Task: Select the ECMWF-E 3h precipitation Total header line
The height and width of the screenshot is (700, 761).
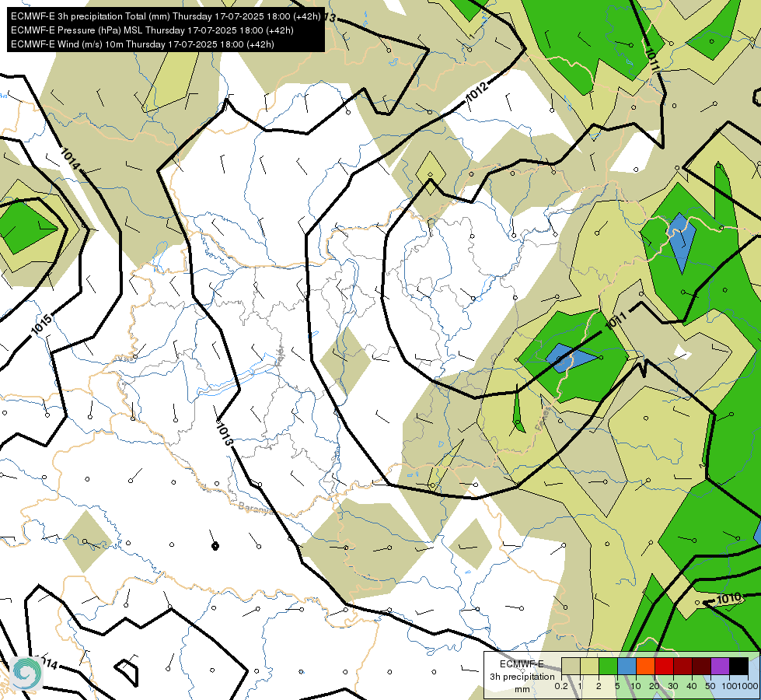Action: [x=166, y=16]
